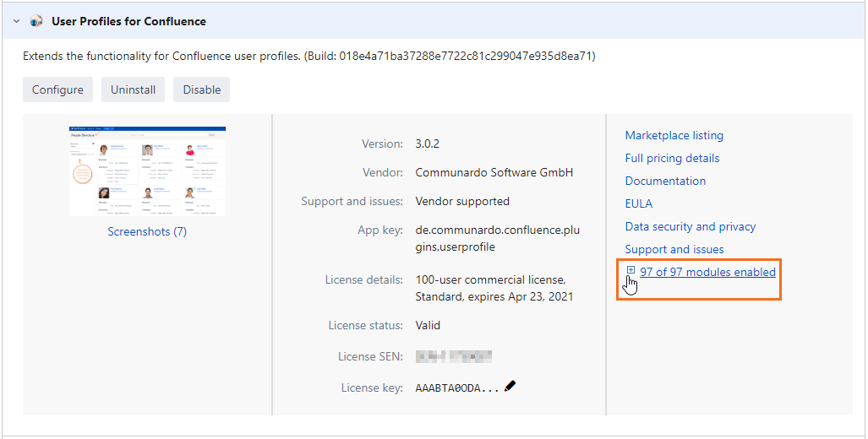Click the 97 of 97 modules enabled link
The image size is (868, 439).
pos(707,272)
